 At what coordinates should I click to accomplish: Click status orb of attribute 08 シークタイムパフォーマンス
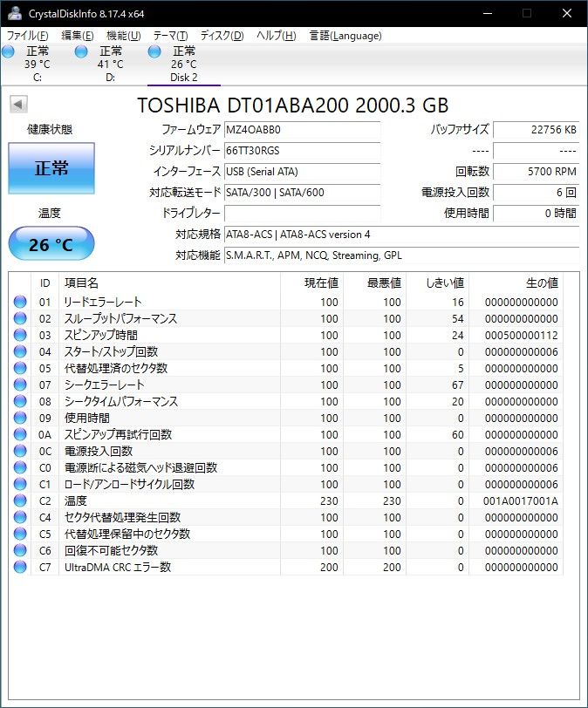(20, 401)
